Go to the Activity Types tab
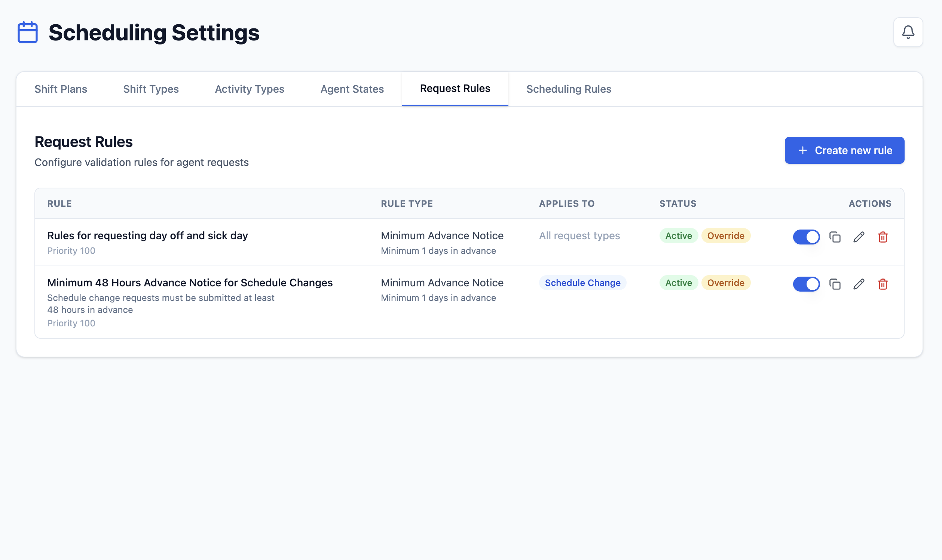Viewport: 942px width, 560px height. pyautogui.click(x=250, y=89)
